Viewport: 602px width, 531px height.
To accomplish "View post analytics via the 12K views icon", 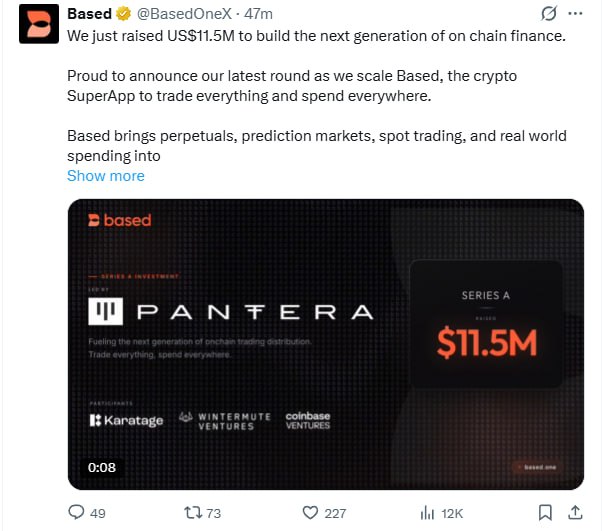I will (x=428, y=512).
